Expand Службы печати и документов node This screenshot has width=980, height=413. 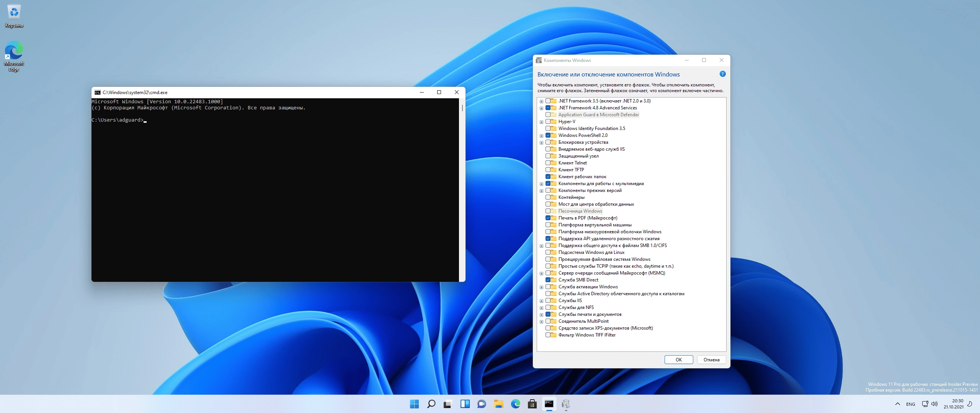tap(541, 315)
